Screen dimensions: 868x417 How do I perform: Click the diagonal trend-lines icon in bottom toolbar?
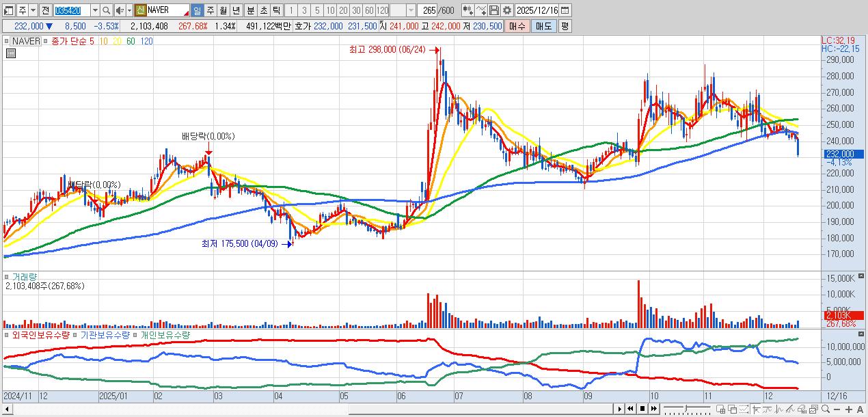click(790, 409)
